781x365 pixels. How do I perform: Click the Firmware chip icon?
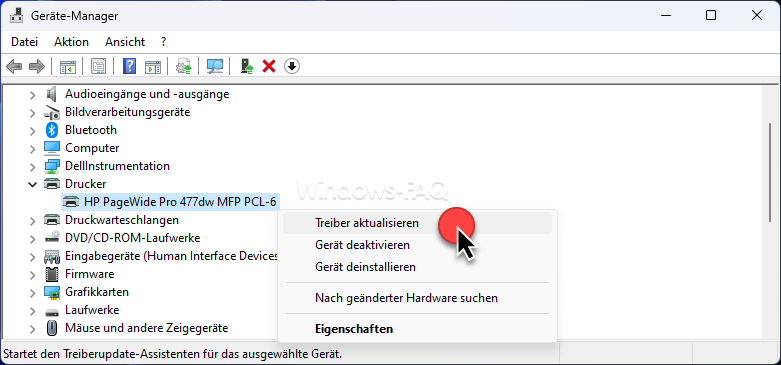52,274
